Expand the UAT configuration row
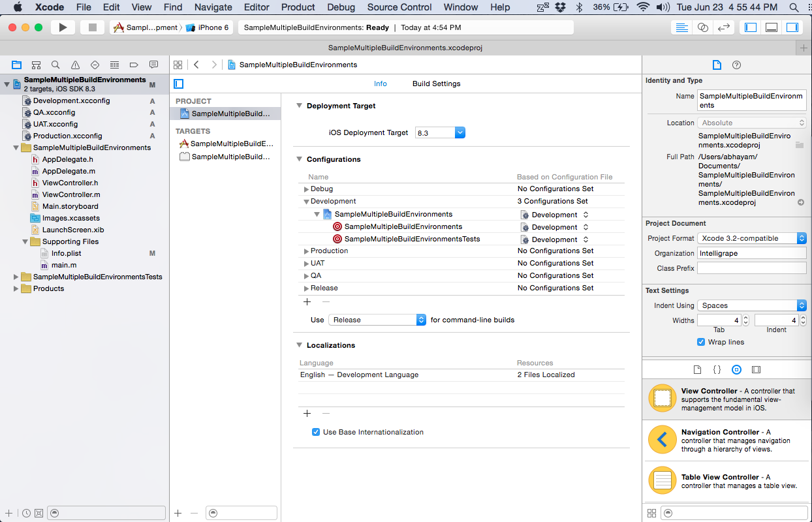This screenshot has width=812, height=522. pyautogui.click(x=306, y=264)
